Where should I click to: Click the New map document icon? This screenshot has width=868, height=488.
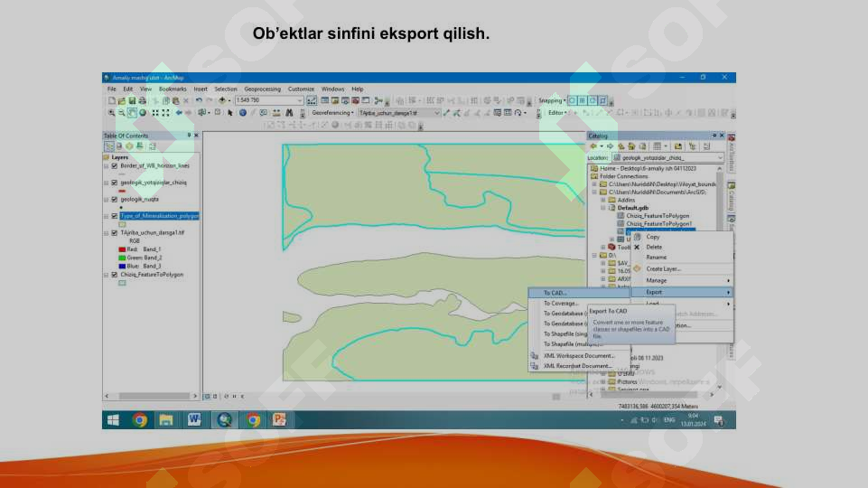(x=112, y=101)
